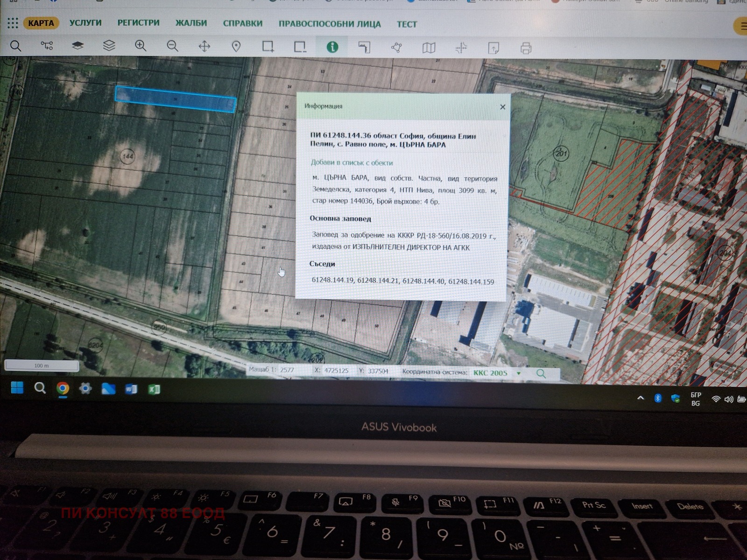Click the printer icon in toolbar
Viewport: 747px width, 560px height.
tap(526, 48)
